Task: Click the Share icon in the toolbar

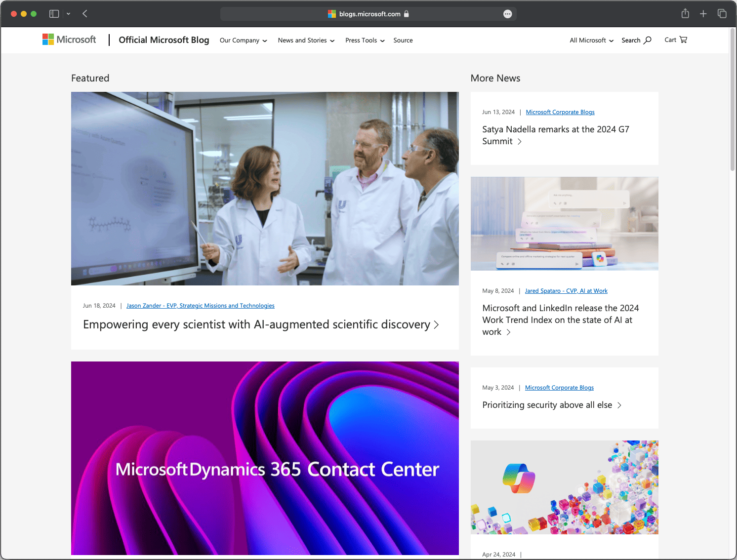Action: click(x=685, y=13)
